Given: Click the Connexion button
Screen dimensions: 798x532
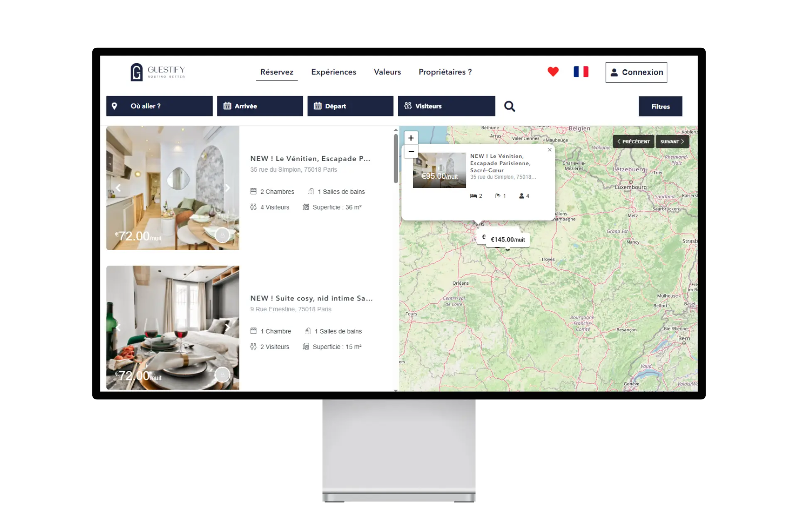Looking at the screenshot, I should click(x=636, y=72).
